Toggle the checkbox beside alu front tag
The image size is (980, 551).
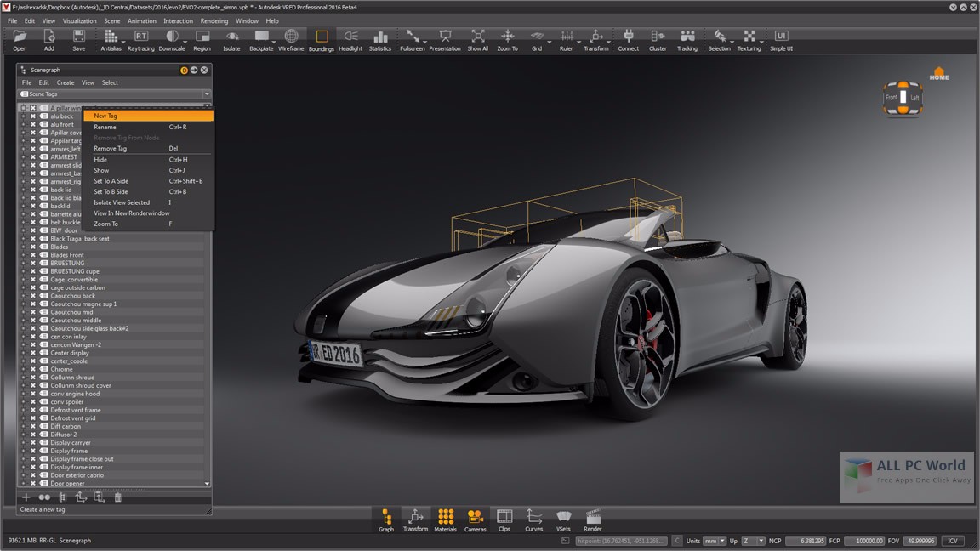click(33, 124)
